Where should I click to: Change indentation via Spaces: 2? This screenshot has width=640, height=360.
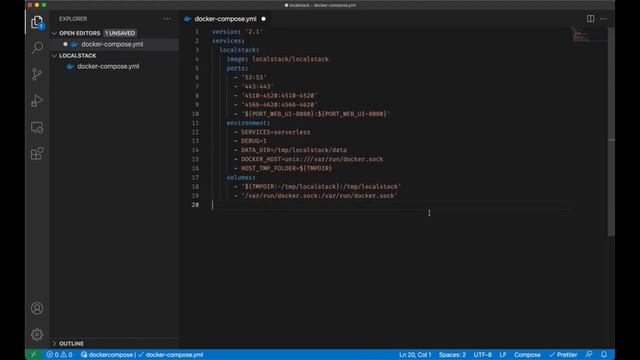click(x=452, y=355)
